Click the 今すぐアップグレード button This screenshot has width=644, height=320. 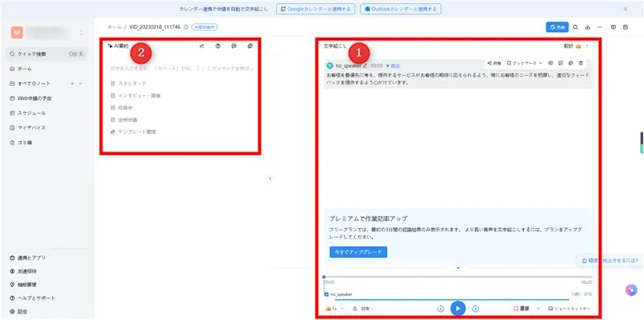point(358,251)
